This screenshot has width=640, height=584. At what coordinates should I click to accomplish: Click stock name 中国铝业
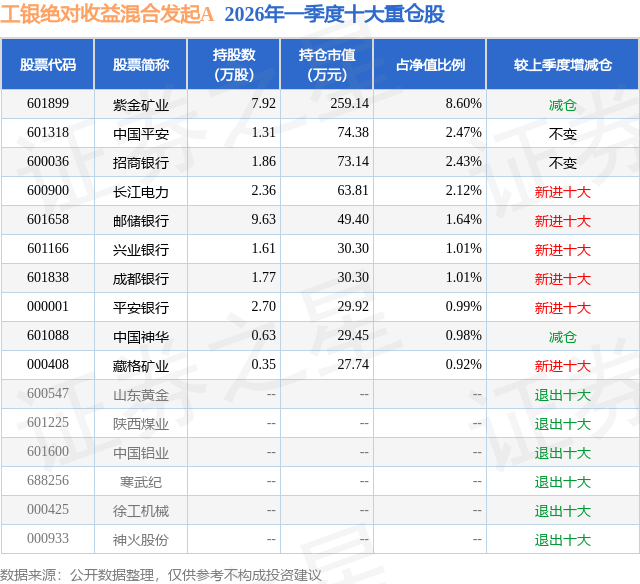tap(141, 453)
